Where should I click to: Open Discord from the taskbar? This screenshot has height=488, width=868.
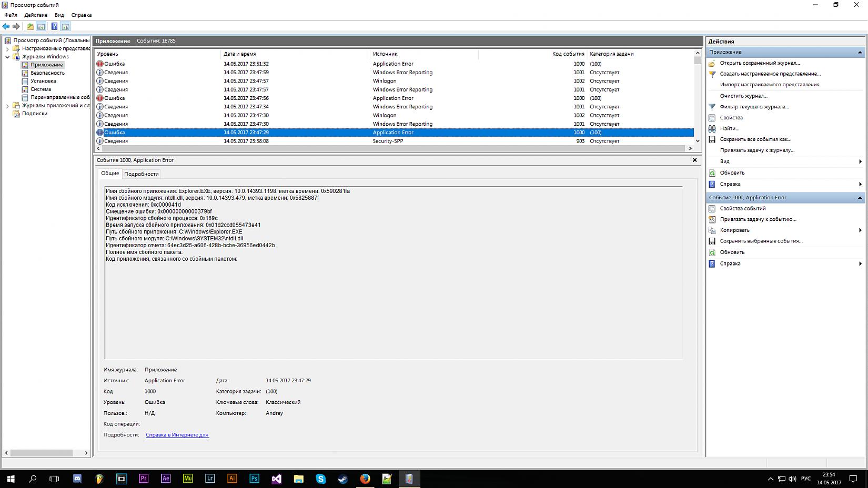[77, 479]
